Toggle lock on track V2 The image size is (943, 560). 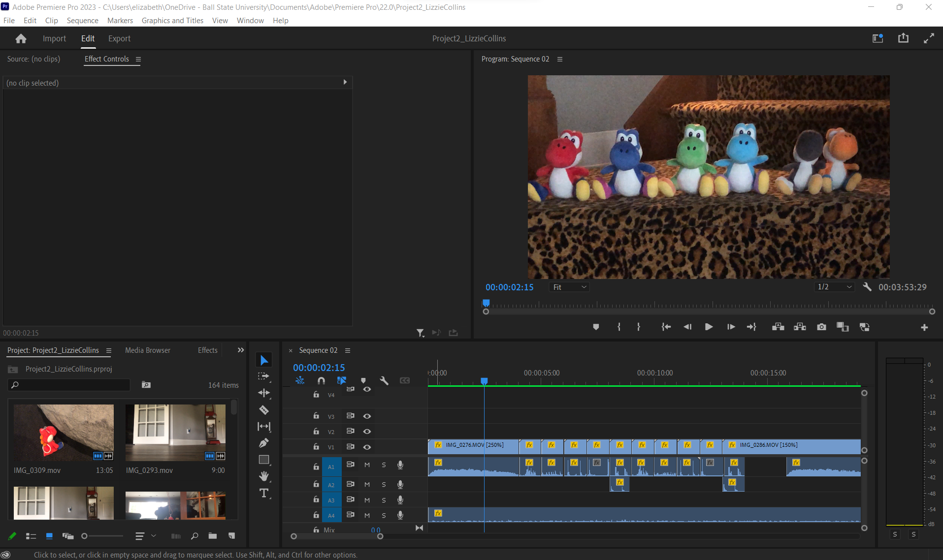click(x=316, y=431)
